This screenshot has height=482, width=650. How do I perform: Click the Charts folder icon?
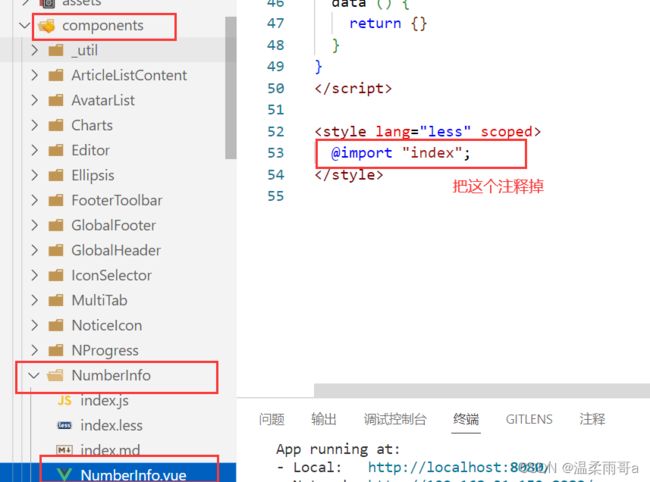(56, 125)
